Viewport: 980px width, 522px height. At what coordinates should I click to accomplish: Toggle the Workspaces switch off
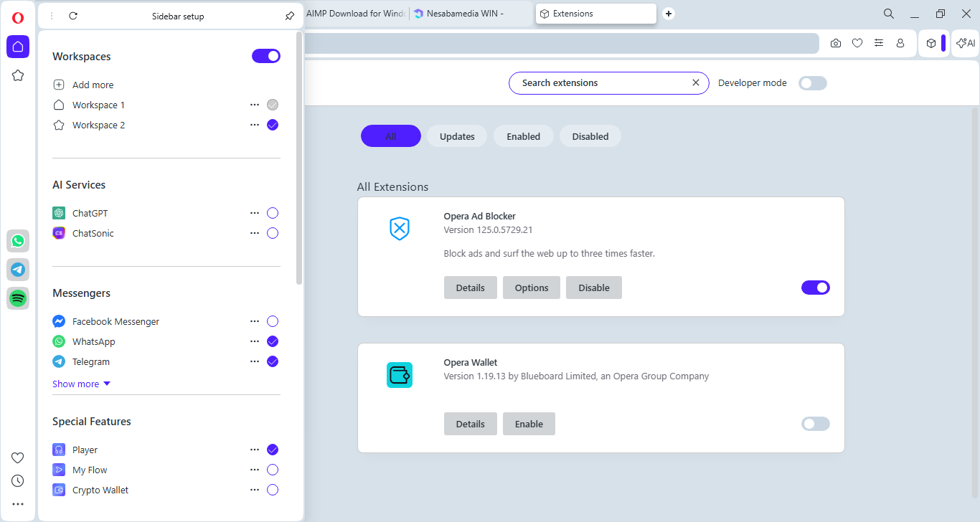point(265,56)
